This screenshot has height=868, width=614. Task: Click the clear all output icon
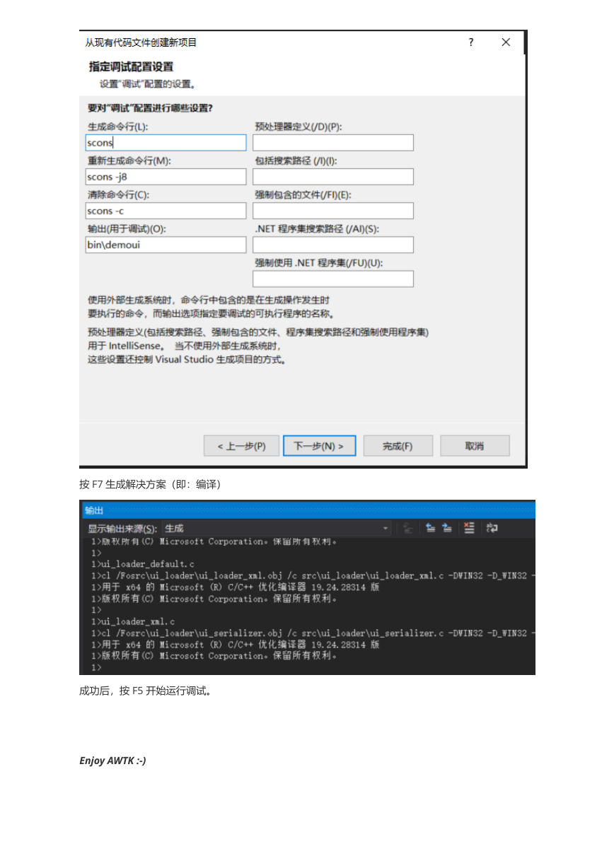(469, 528)
